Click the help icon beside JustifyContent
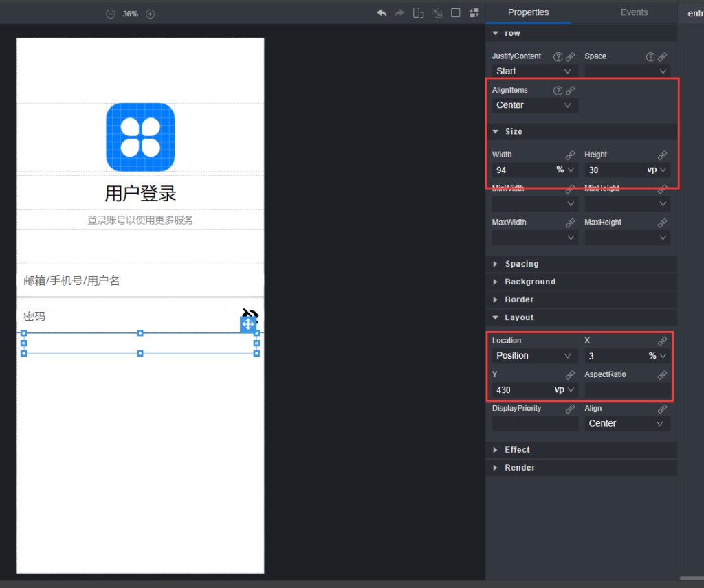 (x=556, y=56)
